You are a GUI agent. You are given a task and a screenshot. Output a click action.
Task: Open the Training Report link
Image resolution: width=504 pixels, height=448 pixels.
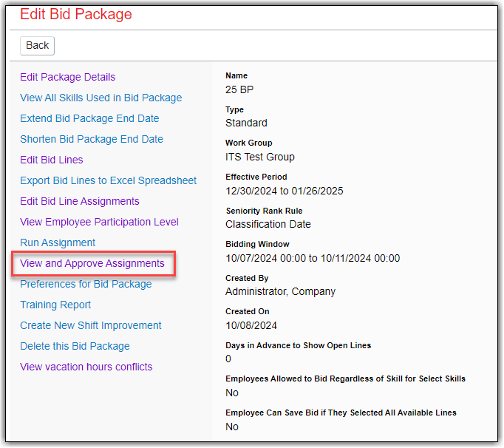tap(55, 305)
